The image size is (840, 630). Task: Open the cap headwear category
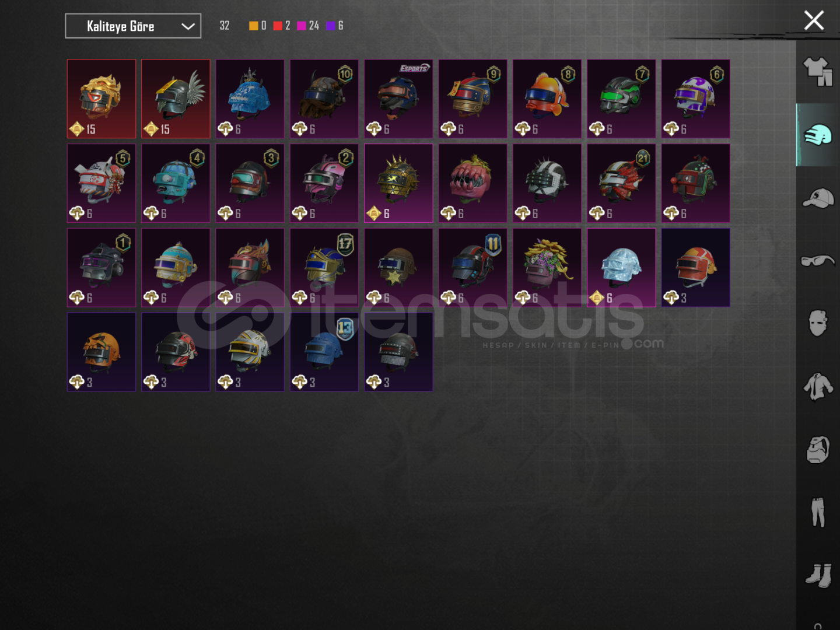click(818, 198)
